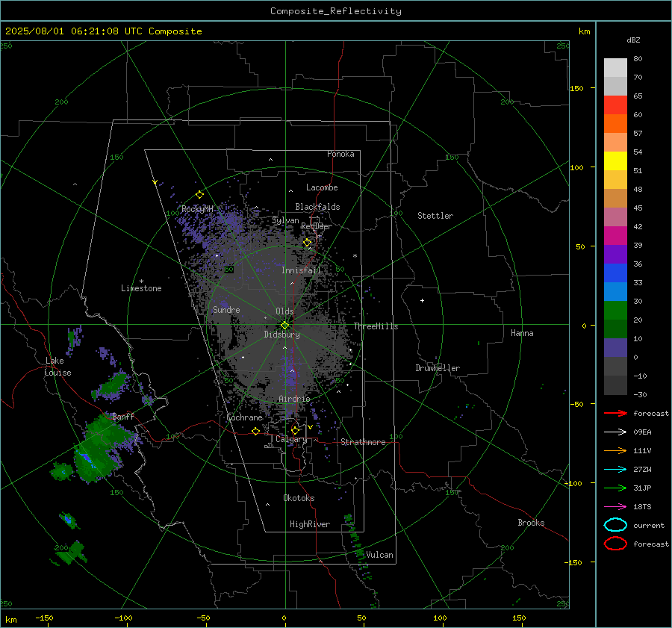672x628 pixels.
Task: Click the Blackfalds city label
Action: pyautogui.click(x=317, y=207)
